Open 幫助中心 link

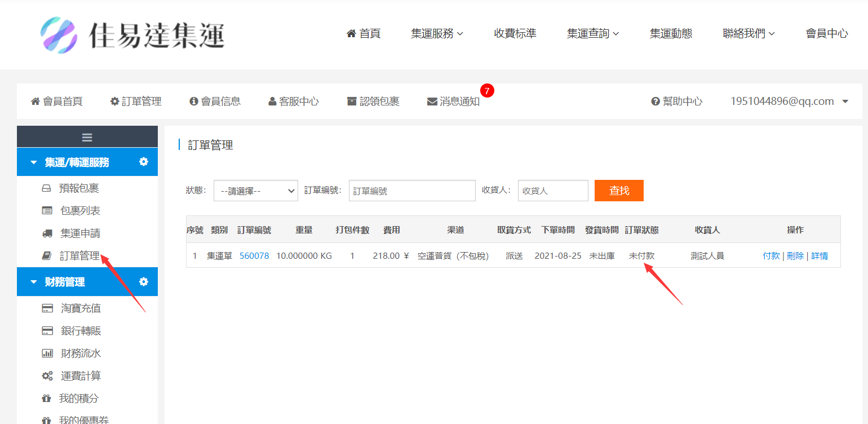point(677,101)
